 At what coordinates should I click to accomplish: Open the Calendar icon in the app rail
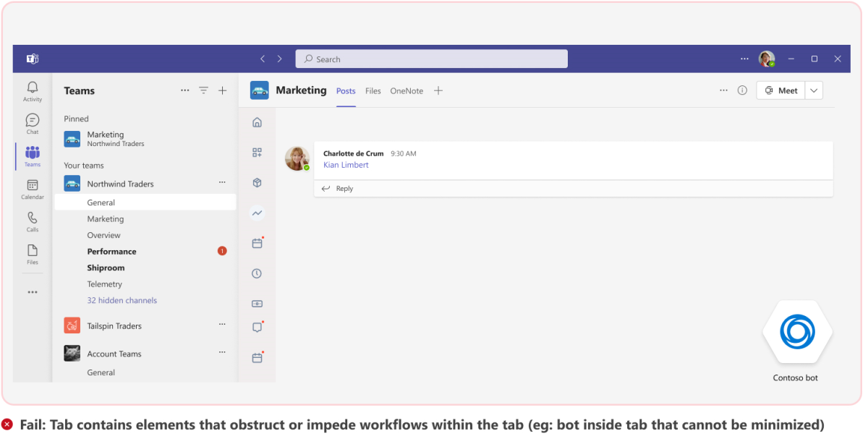[32, 185]
